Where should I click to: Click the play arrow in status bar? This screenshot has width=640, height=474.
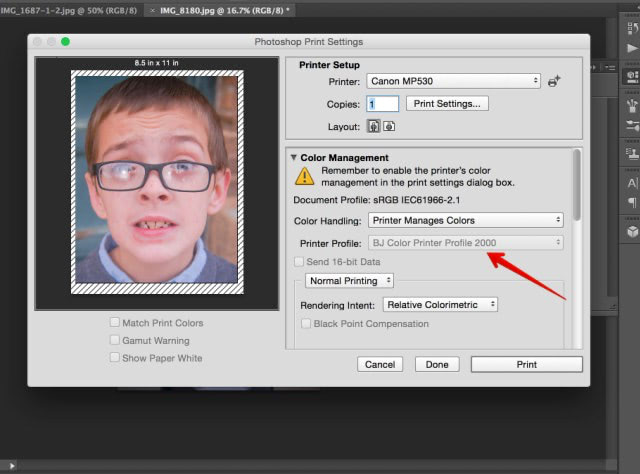12,465
